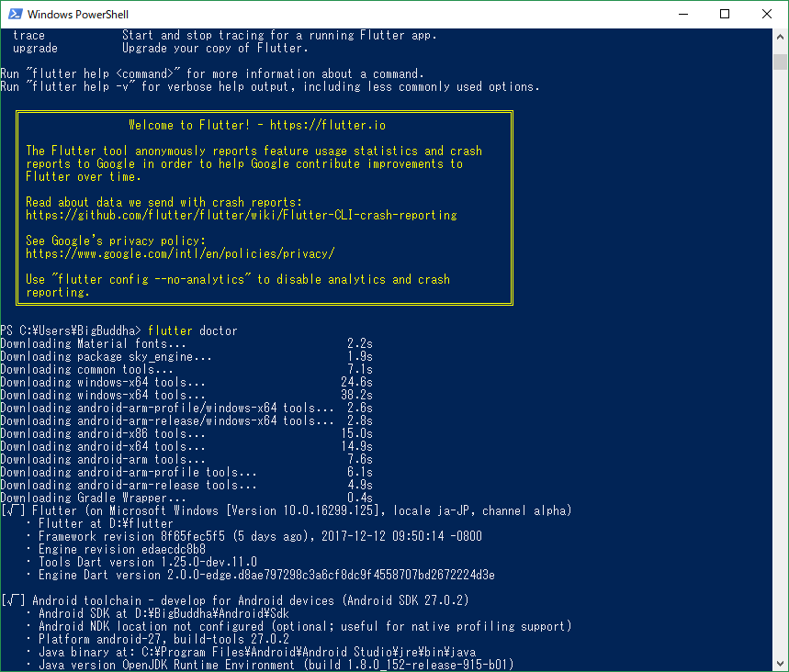This screenshot has height=672, width=789.
Task: Click the scrollbar down arrow
Action: (x=780, y=664)
